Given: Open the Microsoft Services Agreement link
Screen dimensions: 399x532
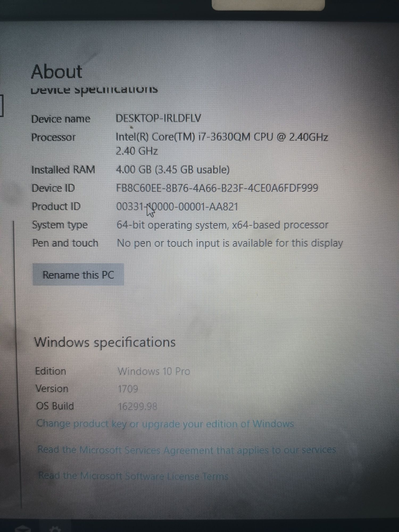Looking at the screenshot, I should pos(186,450).
